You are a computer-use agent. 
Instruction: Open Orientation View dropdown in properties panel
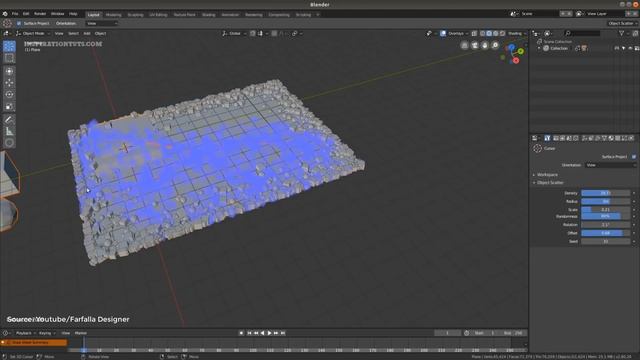click(x=611, y=165)
